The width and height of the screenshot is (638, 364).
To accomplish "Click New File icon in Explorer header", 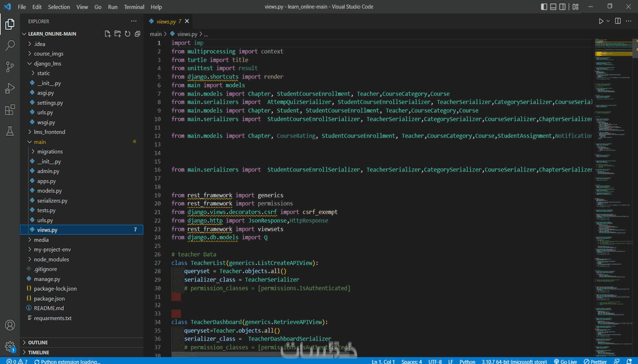I will point(107,34).
